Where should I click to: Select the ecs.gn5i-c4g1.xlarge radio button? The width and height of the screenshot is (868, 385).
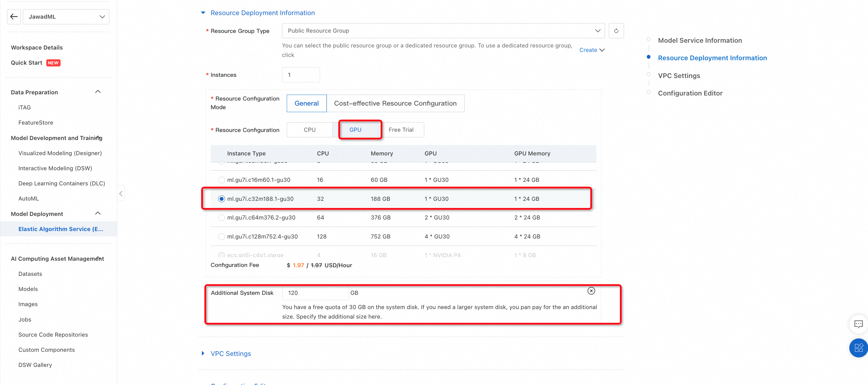point(221,255)
